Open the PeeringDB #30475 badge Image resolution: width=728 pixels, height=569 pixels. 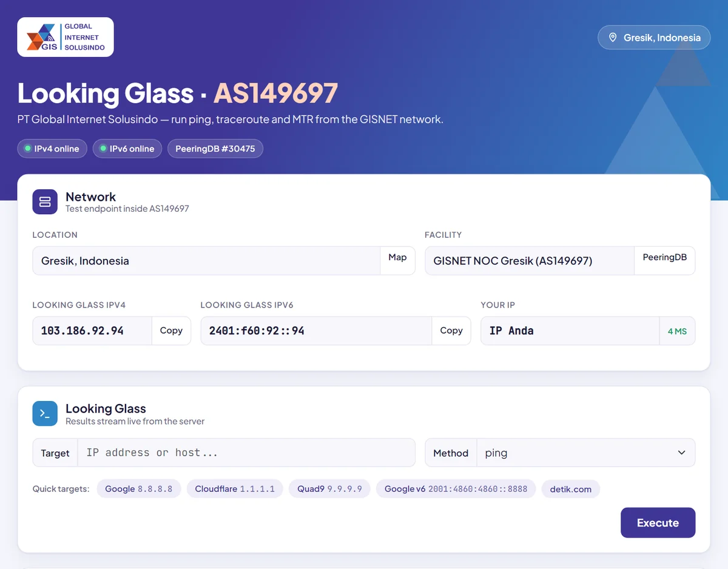[215, 149]
